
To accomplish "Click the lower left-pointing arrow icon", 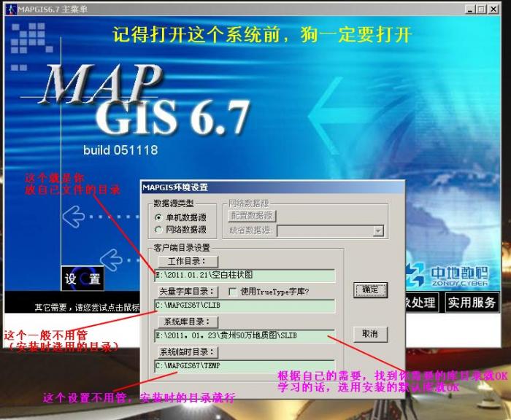I will point(111,260).
